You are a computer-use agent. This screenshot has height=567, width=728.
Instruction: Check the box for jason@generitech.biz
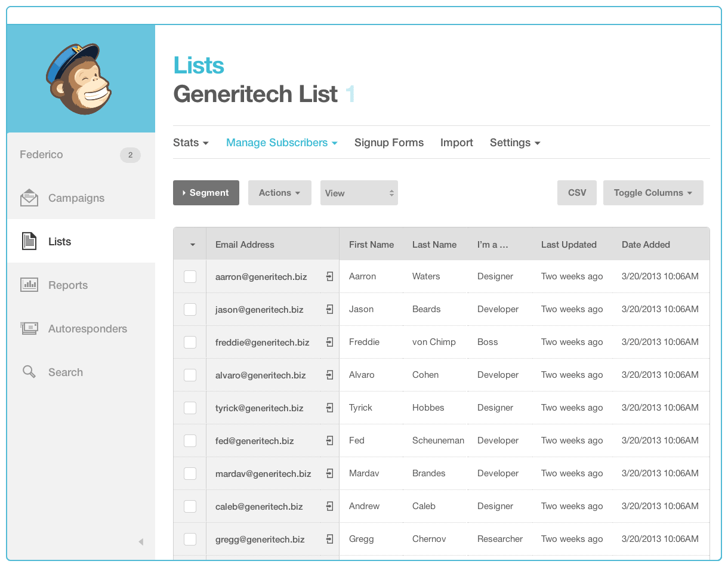click(x=190, y=309)
